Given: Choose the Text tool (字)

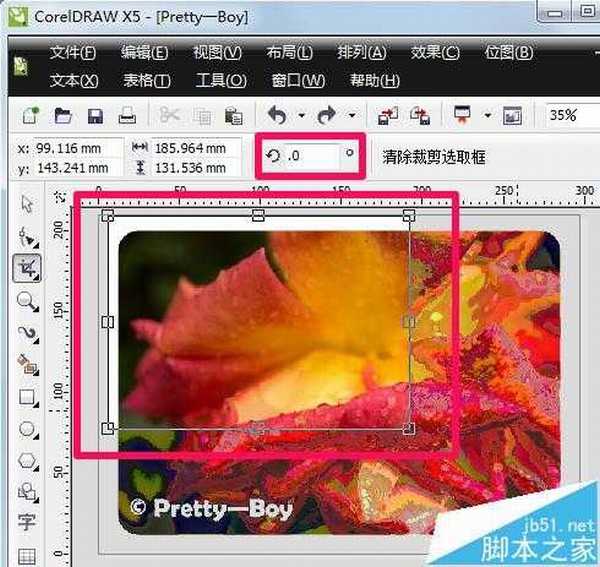Looking at the screenshot, I should 27,522.
